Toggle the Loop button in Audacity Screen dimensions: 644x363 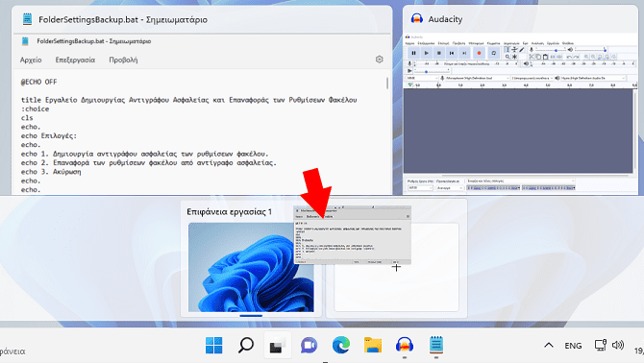click(494, 53)
